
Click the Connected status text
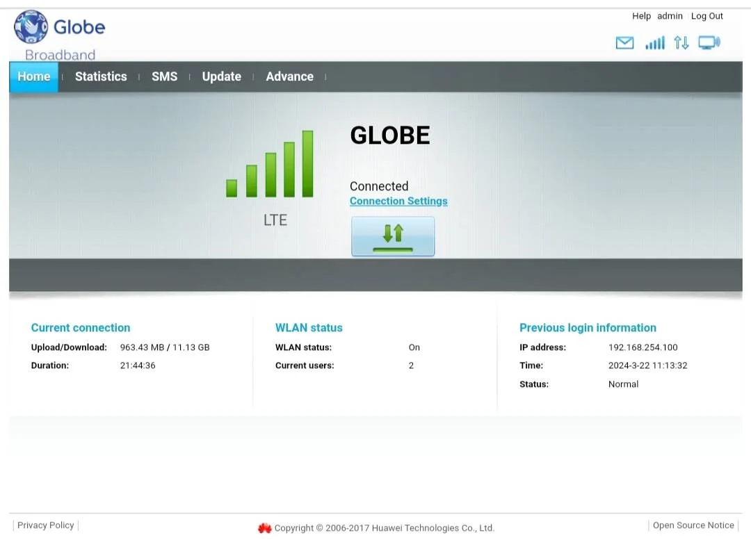click(379, 186)
